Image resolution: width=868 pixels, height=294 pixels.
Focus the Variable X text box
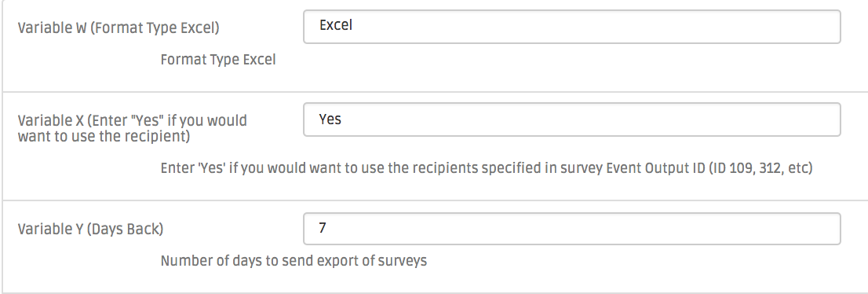click(572, 119)
